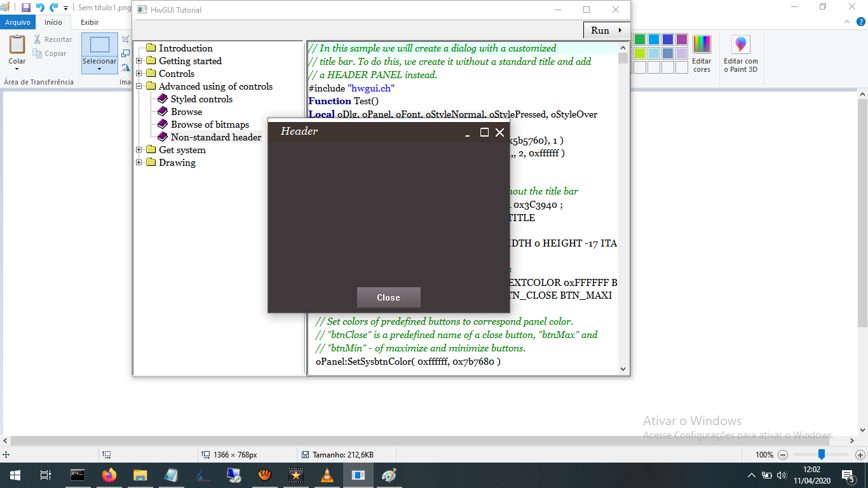Open VLC media player from the taskbar

click(x=327, y=475)
